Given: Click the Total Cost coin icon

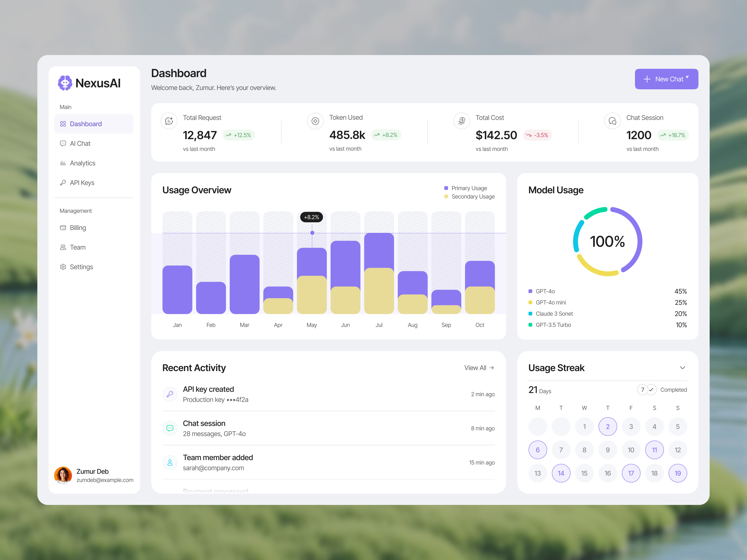Looking at the screenshot, I should click(x=462, y=121).
